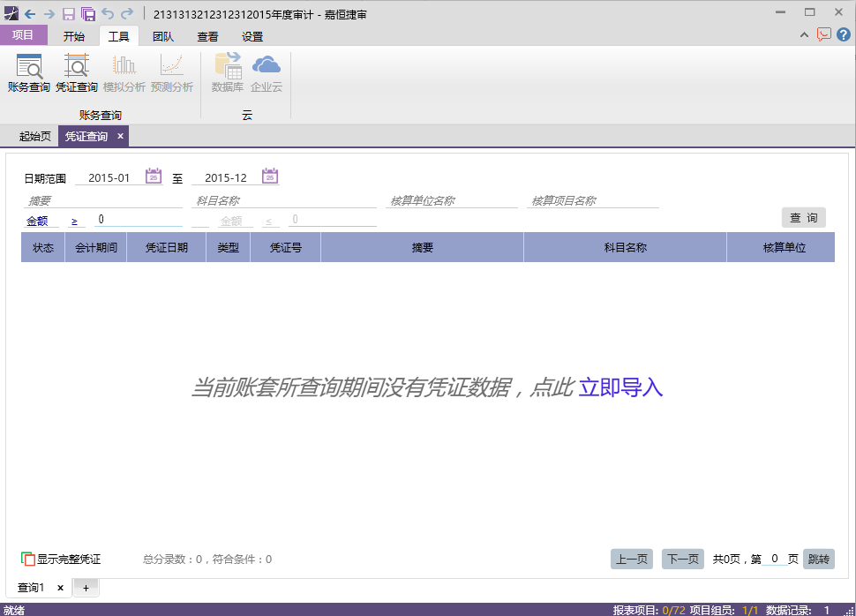Screen dimensions: 856x616
Task: Focus the 核算单位名称 input field
Action: pos(452,200)
